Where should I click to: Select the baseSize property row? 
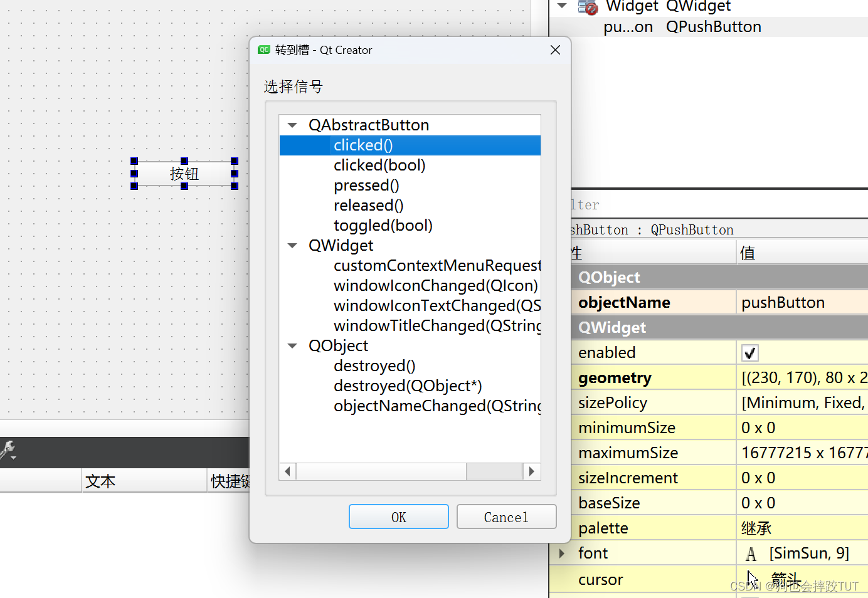(719, 503)
